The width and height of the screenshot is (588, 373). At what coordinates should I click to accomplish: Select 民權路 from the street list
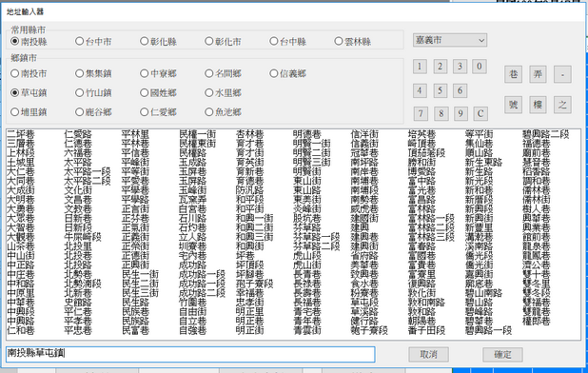pos(193,153)
